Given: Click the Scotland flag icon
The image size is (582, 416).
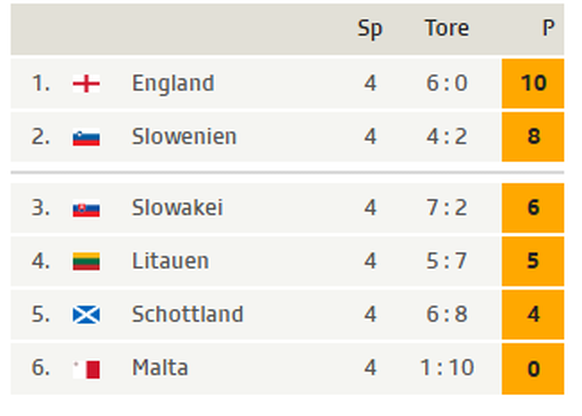Looking at the screenshot, I should pyautogui.click(x=86, y=315).
